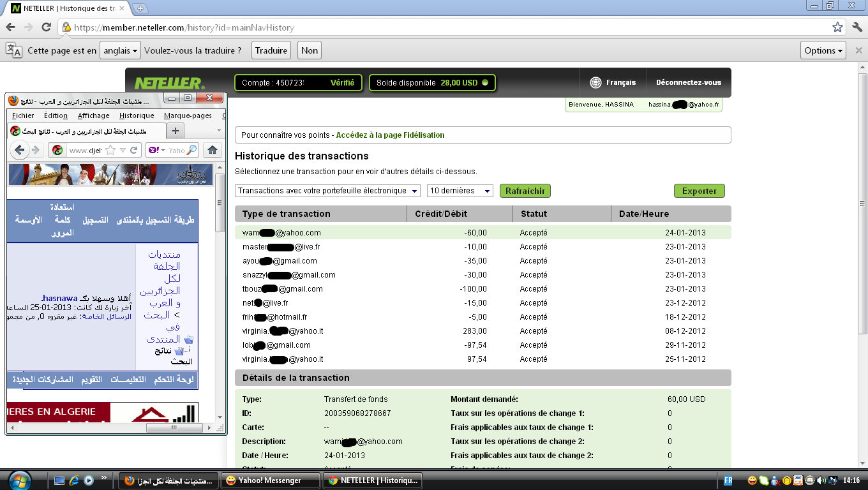Bookmark page with Chrome star icon

click(837, 27)
